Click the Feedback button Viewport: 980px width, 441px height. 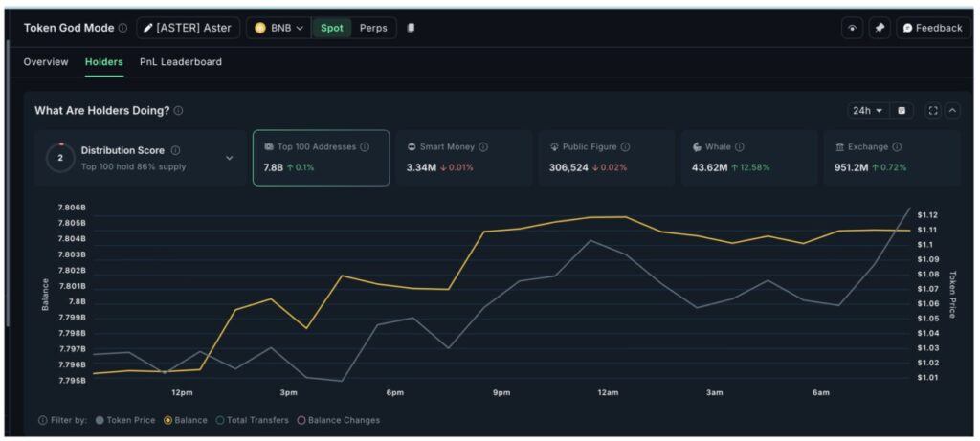pyautogui.click(x=931, y=28)
